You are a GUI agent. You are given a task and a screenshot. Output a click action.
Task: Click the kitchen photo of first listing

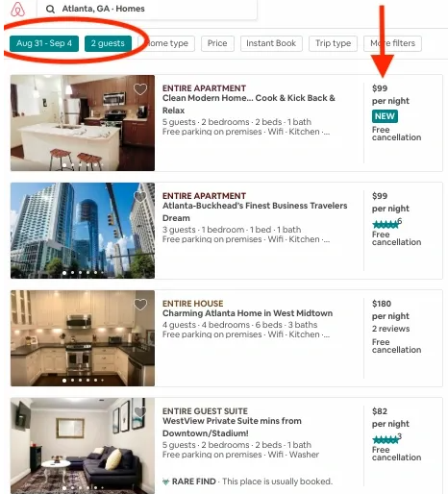tap(83, 123)
